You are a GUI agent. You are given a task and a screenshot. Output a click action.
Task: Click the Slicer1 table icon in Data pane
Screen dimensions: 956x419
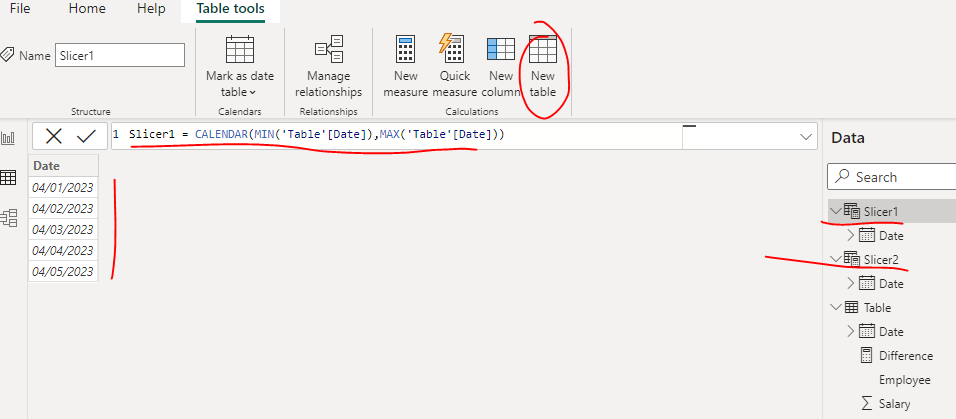click(x=852, y=211)
